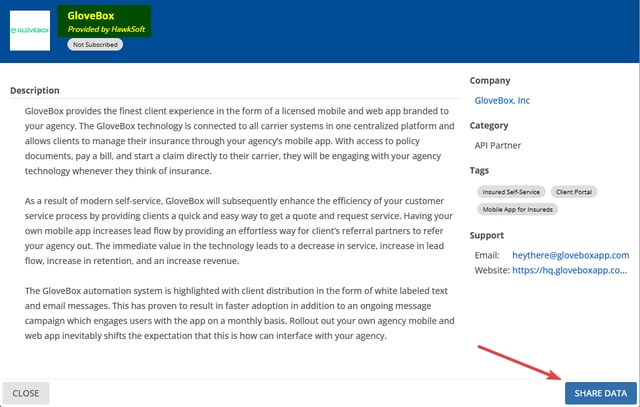The image size is (640, 407).
Task: Click the heythere@gloveboxapp.com email link
Action: [570, 255]
